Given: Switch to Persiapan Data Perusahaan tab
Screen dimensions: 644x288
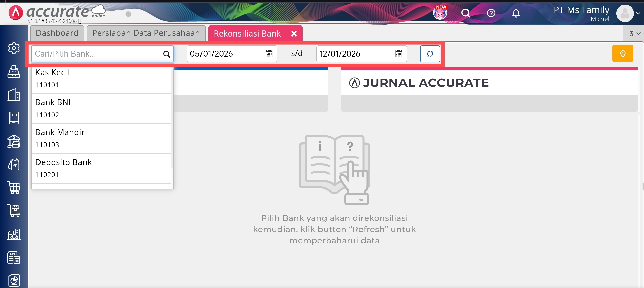Looking at the screenshot, I should coord(146,33).
